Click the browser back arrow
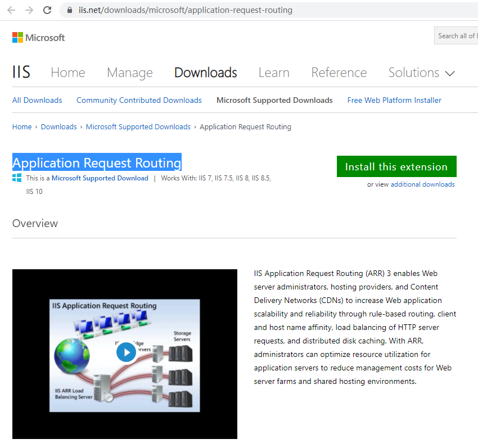478x448 pixels. pyautogui.click(x=11, y=10)
